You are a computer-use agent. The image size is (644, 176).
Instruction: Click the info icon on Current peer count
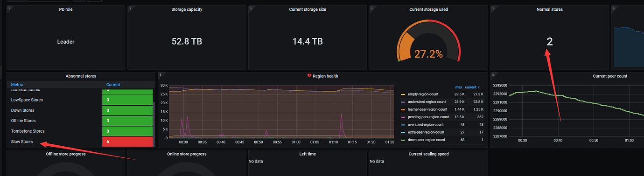click(492, 74)
